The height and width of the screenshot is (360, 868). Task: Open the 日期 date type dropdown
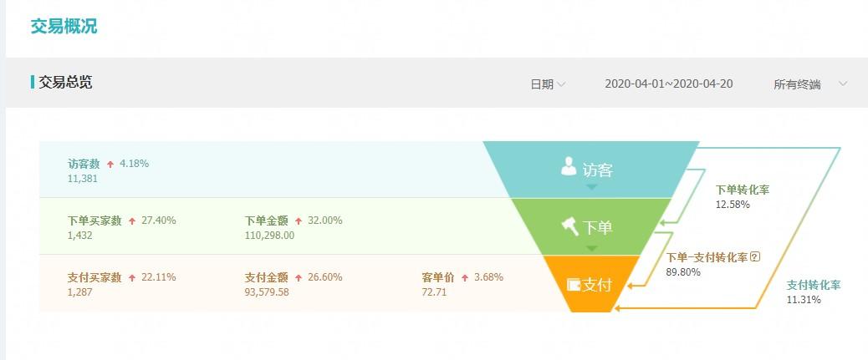tap(548, 84)
